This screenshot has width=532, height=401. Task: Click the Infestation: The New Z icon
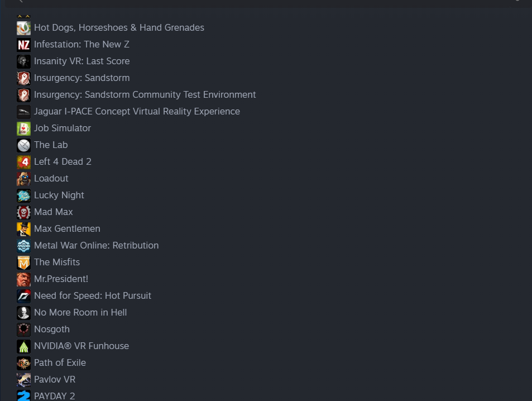pyautogui.click(x=23, y=45)
